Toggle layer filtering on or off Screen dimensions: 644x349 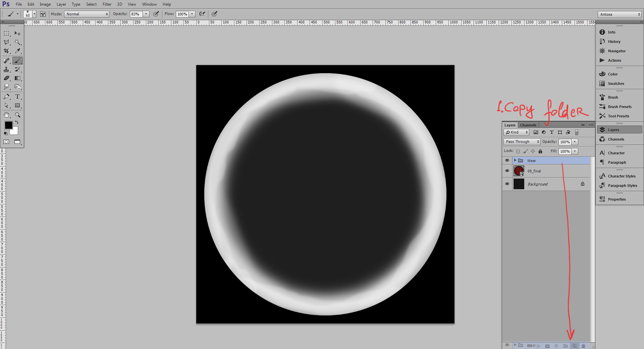[x=577, y=132]
